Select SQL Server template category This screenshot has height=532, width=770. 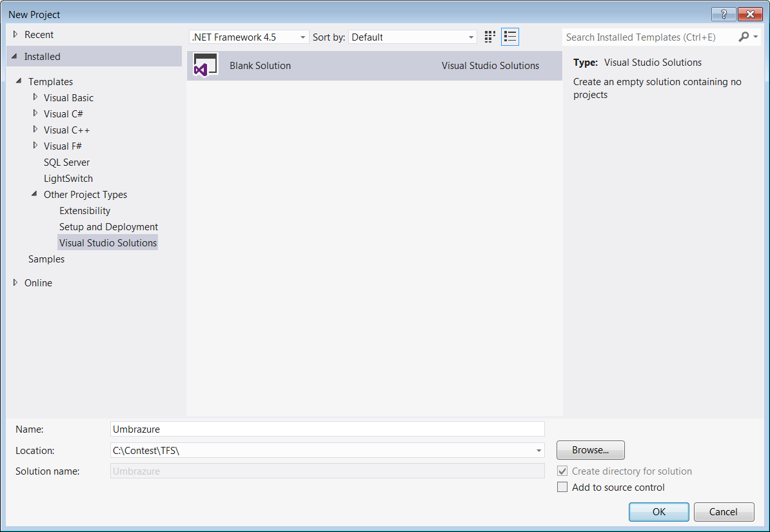coord(66,163)
